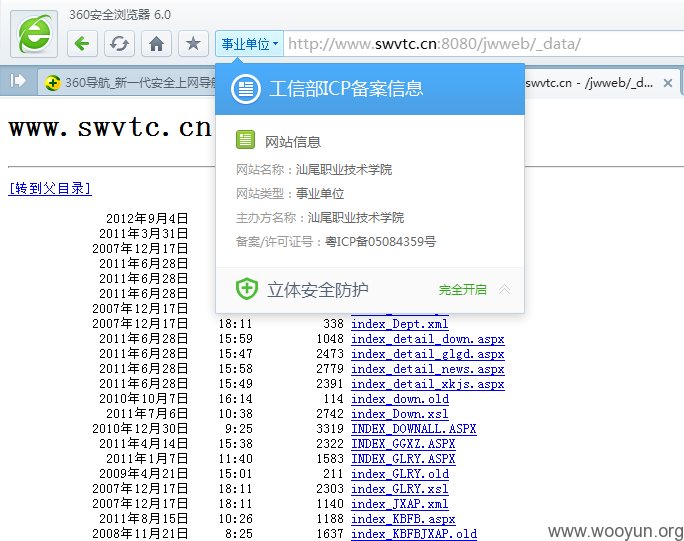The height and width of the screenshot is (541, 684).
Task: Open the 转到父目录 parent directory link
Action: click(x=50, y=188)
